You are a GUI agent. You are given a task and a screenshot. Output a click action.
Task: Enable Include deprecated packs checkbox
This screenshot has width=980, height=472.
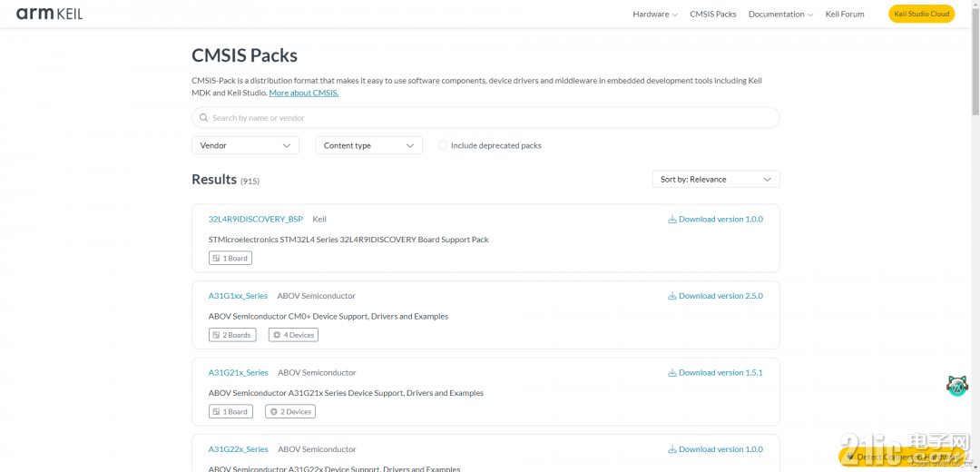[443, 145]
